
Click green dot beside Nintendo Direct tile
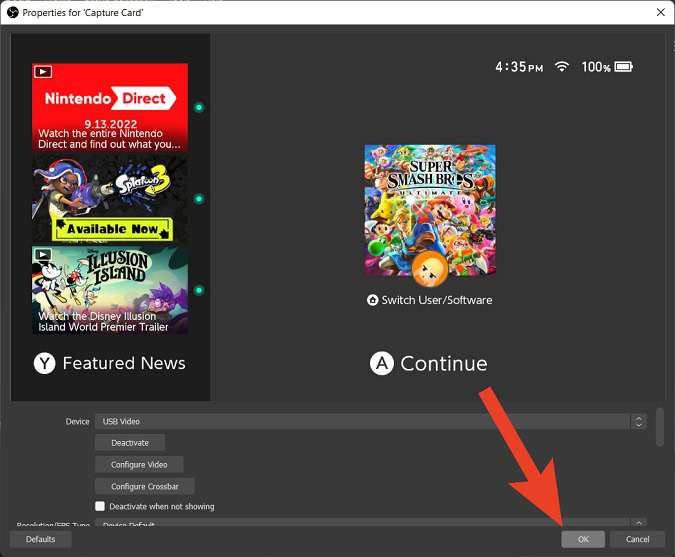click(x=199, y=107)
